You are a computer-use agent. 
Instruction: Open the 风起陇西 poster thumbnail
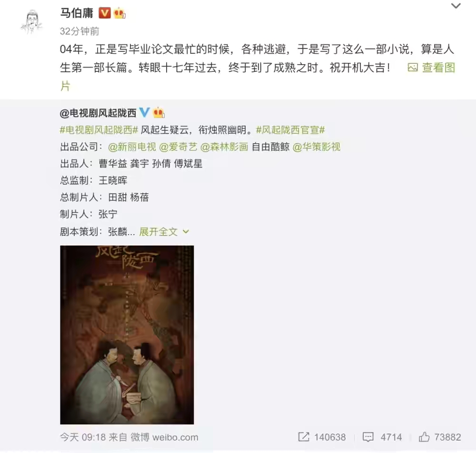pos(127,335)
